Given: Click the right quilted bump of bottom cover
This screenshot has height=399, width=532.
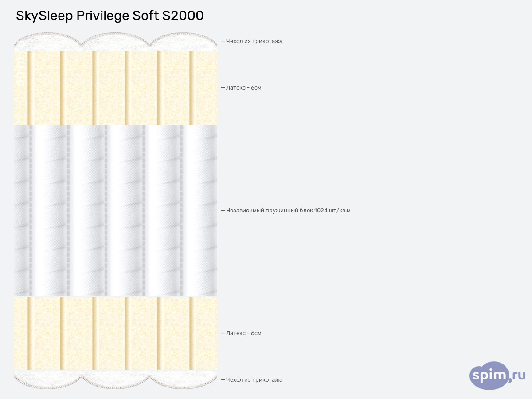Looking at the screenshot, I should click(x=183, y=379).
